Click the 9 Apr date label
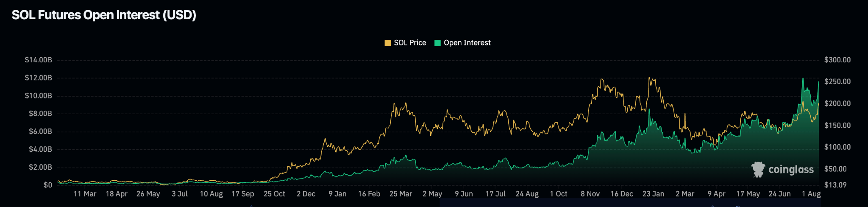 coord(716,194)
